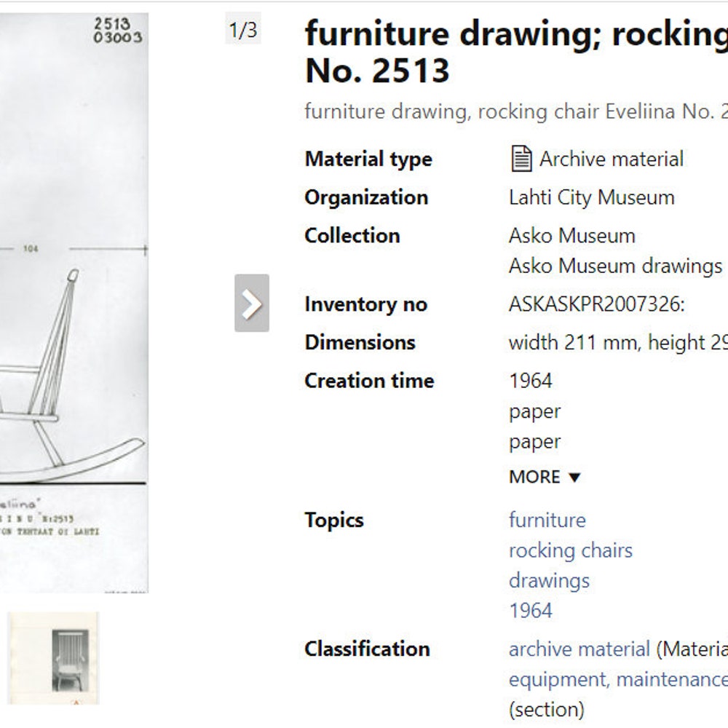Viewport: 728px width, 728px height.
Task: Follow the rocking chairs topic link
Action: click(x=570, y=550)
